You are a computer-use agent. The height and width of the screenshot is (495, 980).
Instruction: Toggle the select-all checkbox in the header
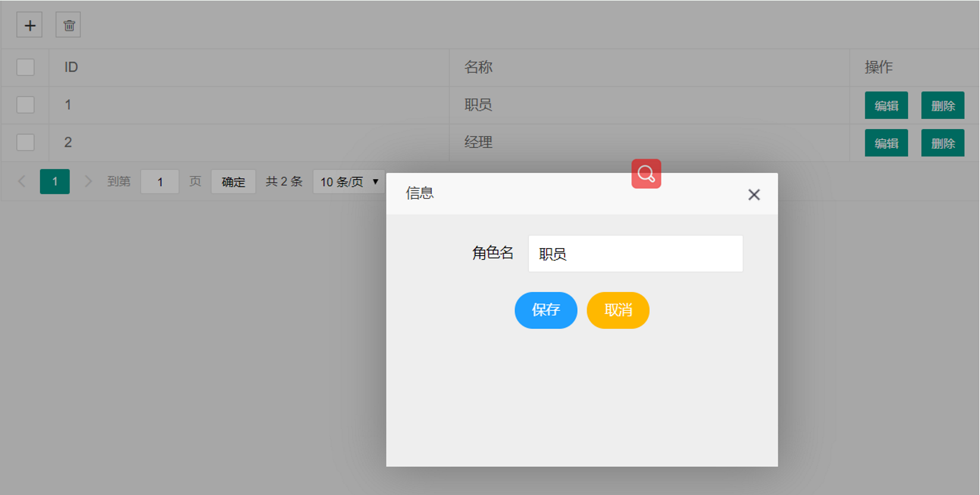24,66
